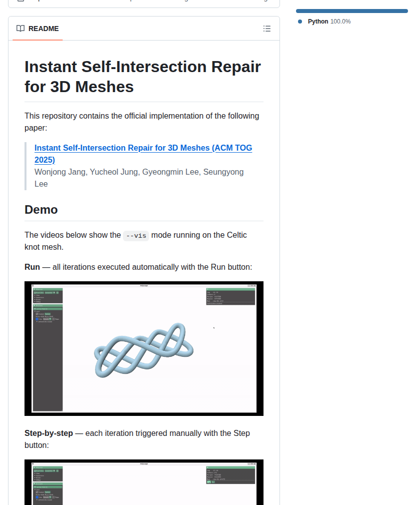Click the README book icon

[x=20, y=29]
